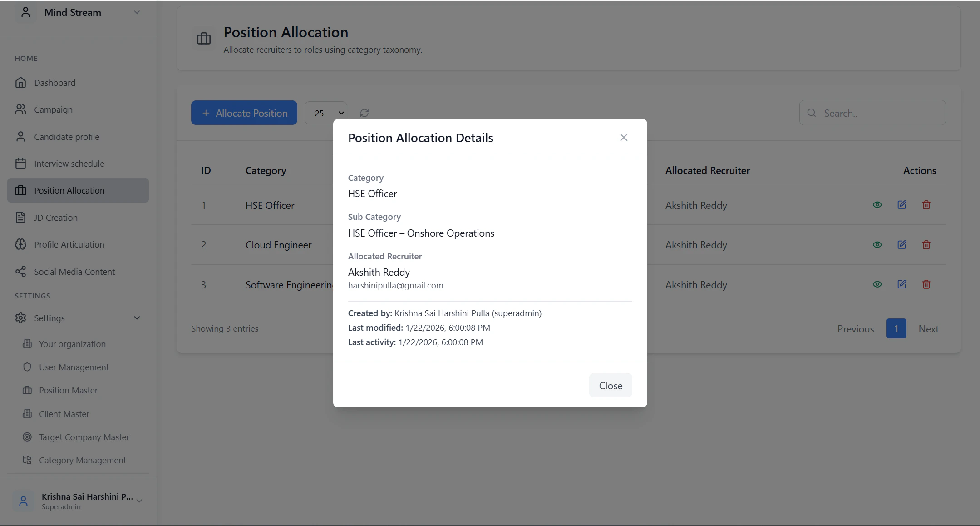Viewport: 980px width, 526px height.
Task: Open JD Creation in the sidebar
Action: (x=56, y=218)
